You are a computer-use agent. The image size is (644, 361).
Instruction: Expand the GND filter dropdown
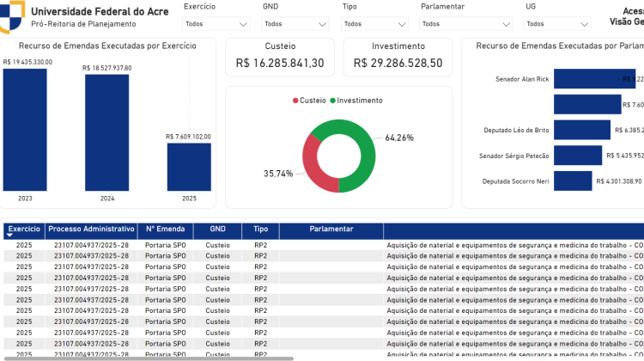(x=295, y=25)
